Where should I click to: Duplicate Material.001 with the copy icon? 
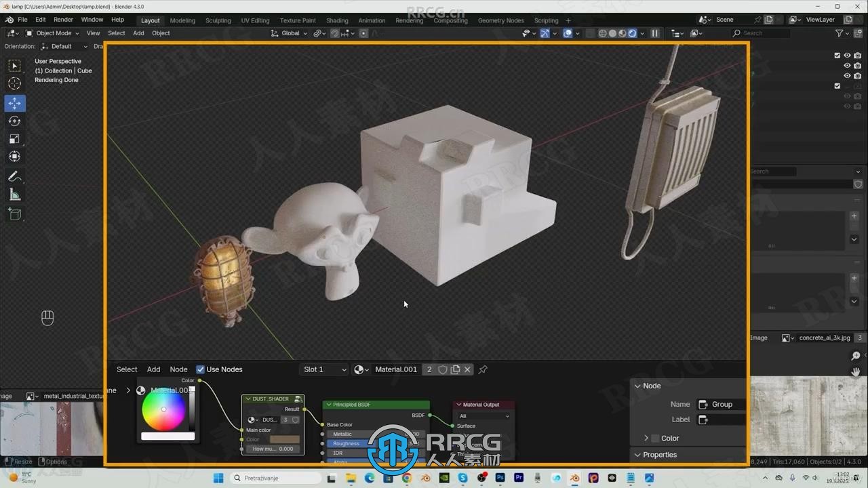(456, 369)
